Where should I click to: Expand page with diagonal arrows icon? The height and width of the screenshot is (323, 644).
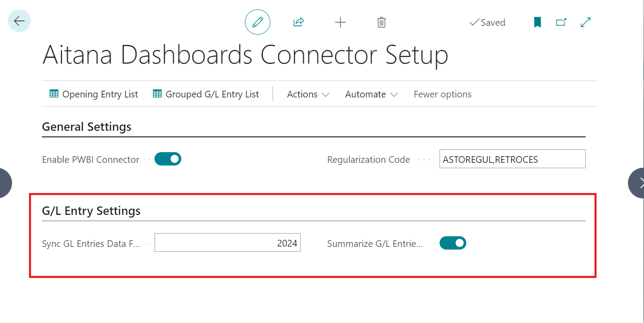[586, 22]
